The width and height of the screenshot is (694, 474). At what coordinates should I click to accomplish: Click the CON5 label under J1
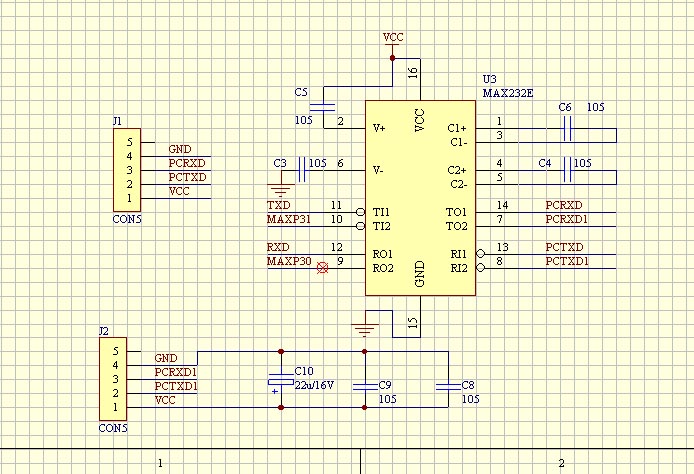(127, 219)
